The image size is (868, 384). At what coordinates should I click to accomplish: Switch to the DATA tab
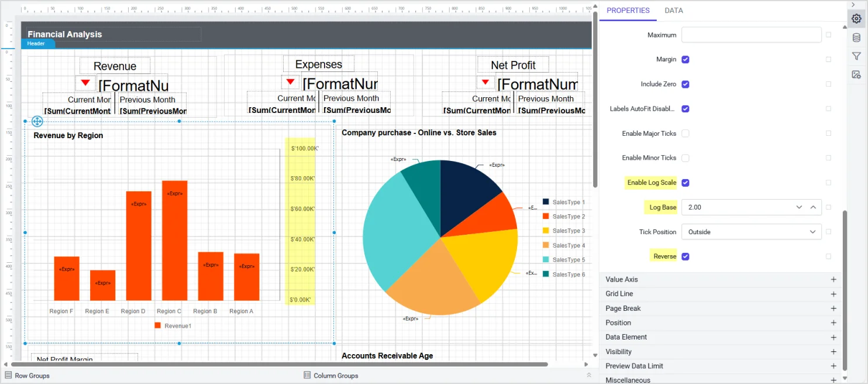pos(674,10)
